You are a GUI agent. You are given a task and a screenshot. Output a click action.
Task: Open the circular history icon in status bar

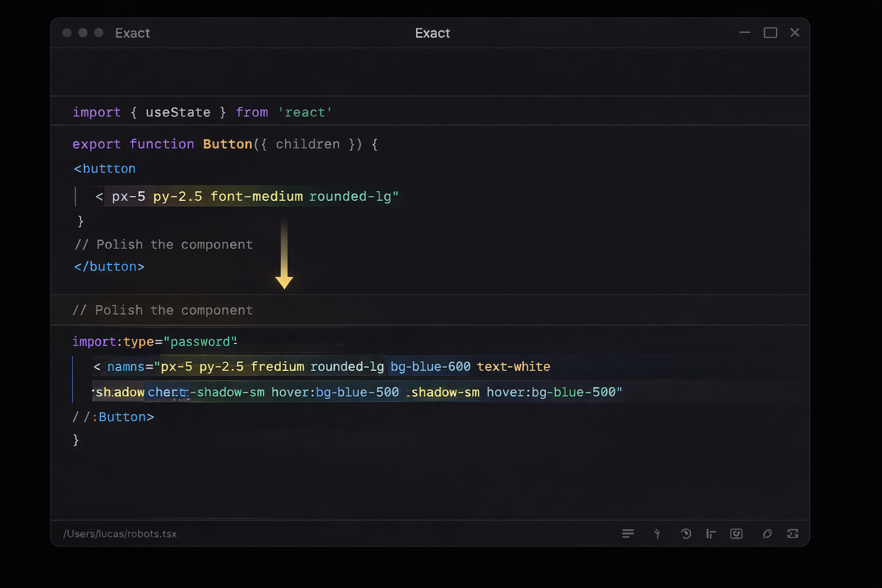(686, 534)
